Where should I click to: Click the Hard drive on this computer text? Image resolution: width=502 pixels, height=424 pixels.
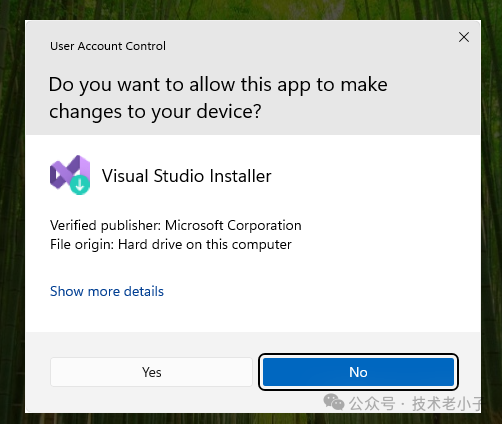point(205,245)
